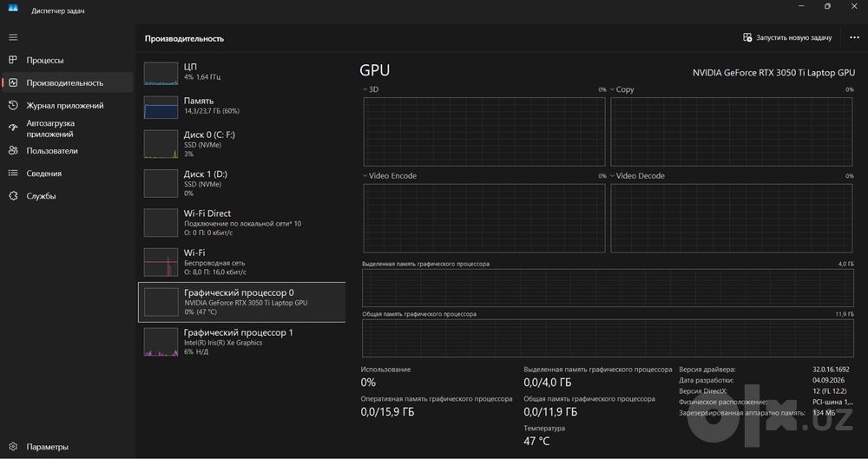
Task: Click the Выделенная память графического процессора graph
Action: [x=608, y=288]
